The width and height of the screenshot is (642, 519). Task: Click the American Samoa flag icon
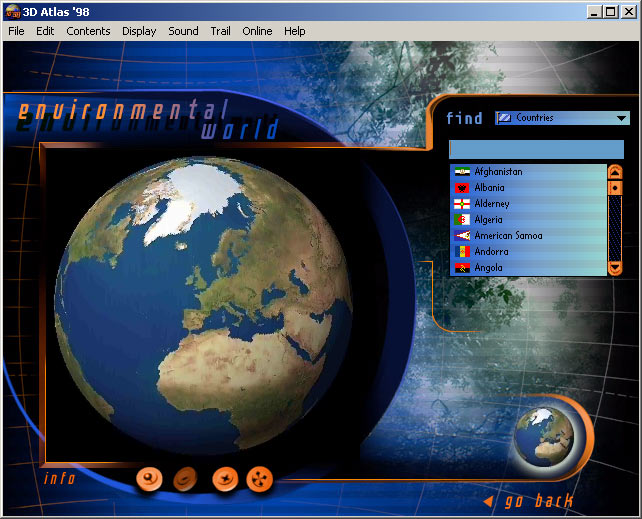462,236
